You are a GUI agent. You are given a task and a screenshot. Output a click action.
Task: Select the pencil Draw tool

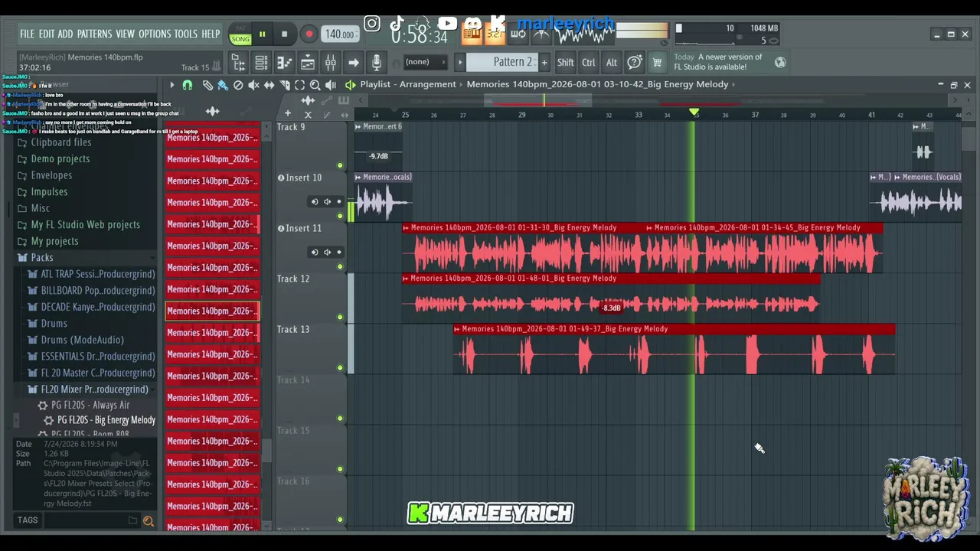[x=207, y=85]
